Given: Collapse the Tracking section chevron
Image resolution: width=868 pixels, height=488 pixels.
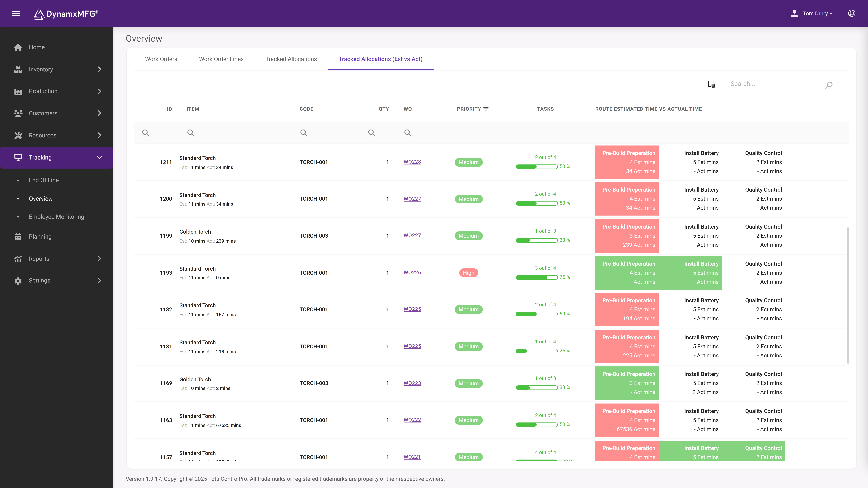Looking at the screenshot, I should (99, 157).
